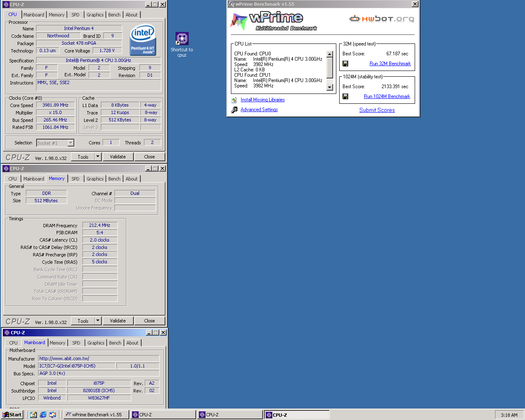Click CPU List scrollbar up arrow
Viewport: 525px width, 420px height.
click(x=330, y=54)
